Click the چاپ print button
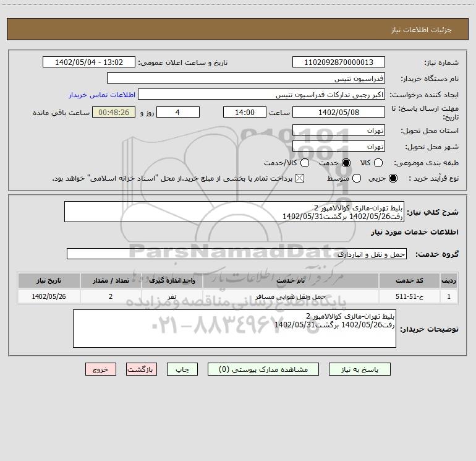Screen dimensions: 476x461 tap(182, 369)
